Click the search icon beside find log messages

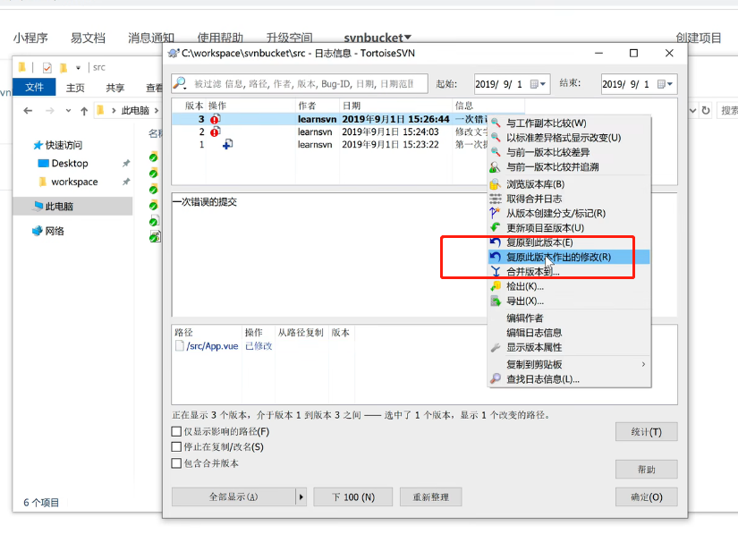[x=496, y=378]
